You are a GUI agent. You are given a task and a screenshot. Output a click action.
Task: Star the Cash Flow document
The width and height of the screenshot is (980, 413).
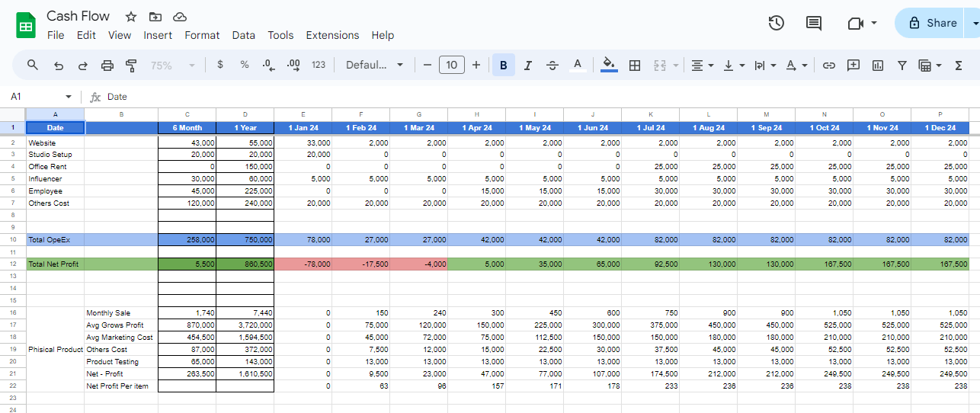click(131, 17)
